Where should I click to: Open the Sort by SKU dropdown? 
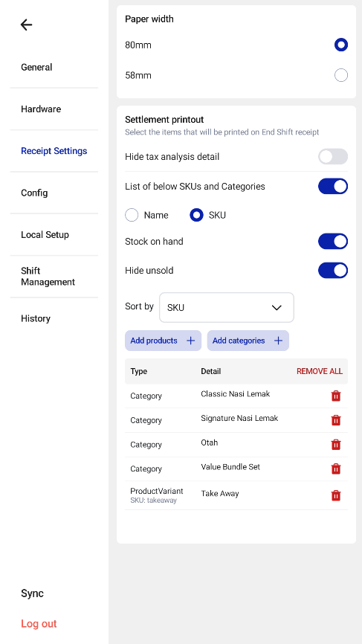[227, 307]
